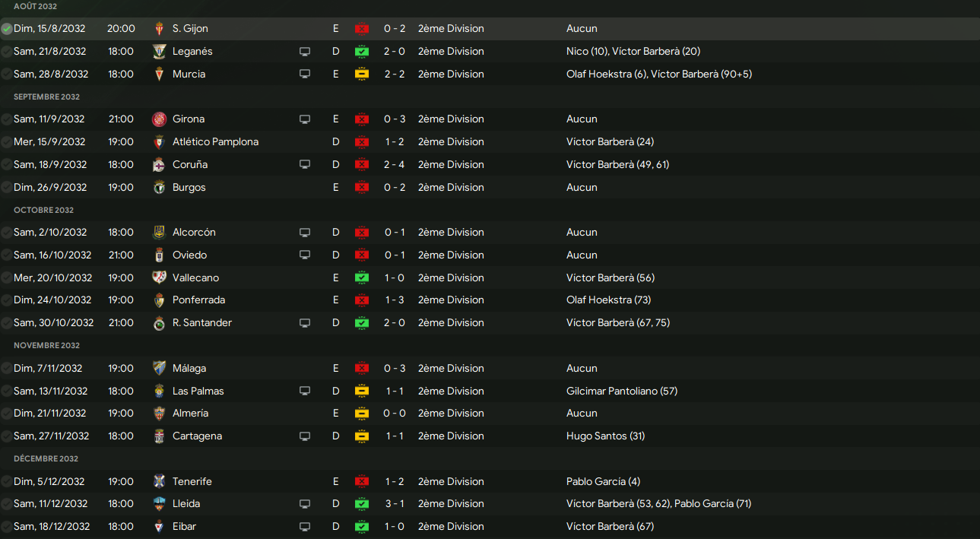Click the TV icon on the Coruña fixture

305,165
